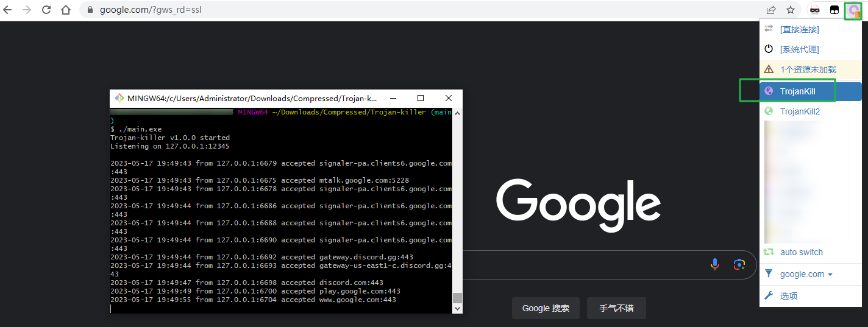
Task: Click the terminal scrollbar thumb
Action: (x=458, y=298)
